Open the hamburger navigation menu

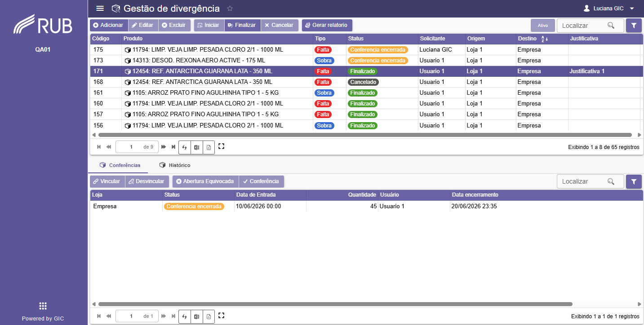(x=100, y=9)
